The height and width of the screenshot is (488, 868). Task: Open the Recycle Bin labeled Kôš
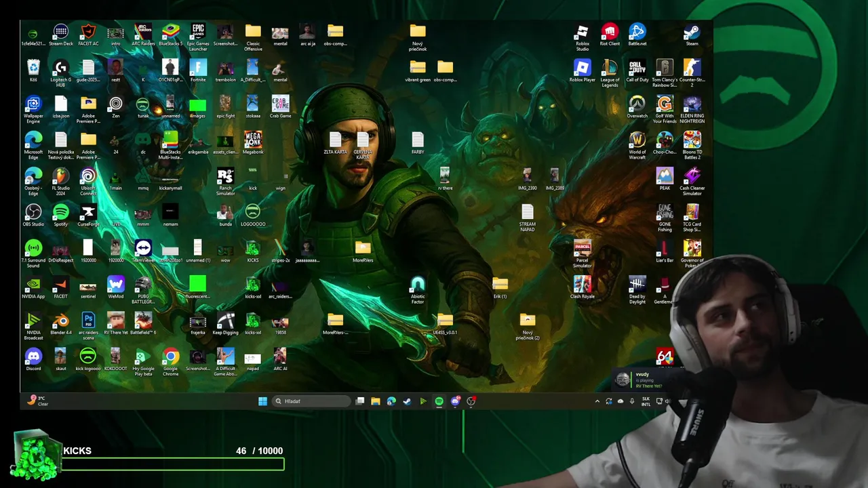[x=33, y=71]
